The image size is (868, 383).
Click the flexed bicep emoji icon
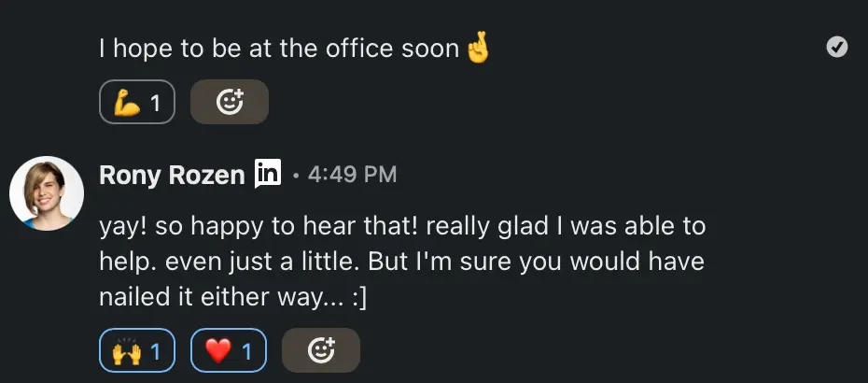pyautogui.click(x=126, y=103)
